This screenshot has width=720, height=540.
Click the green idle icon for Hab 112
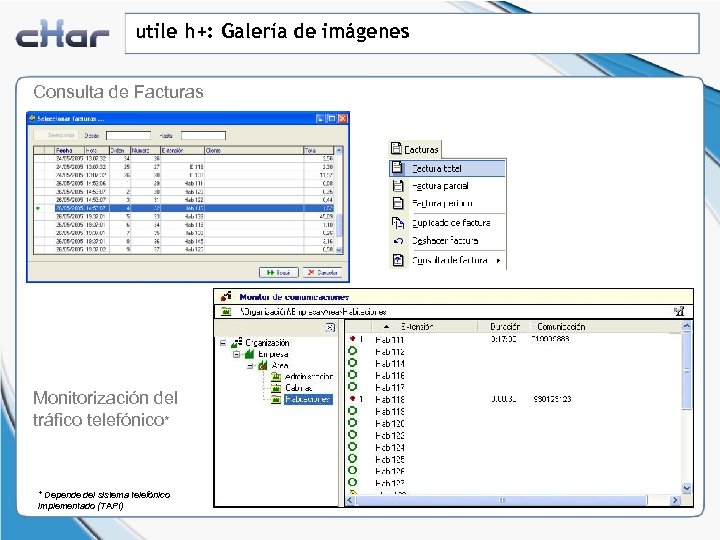(x=353, y=351)
